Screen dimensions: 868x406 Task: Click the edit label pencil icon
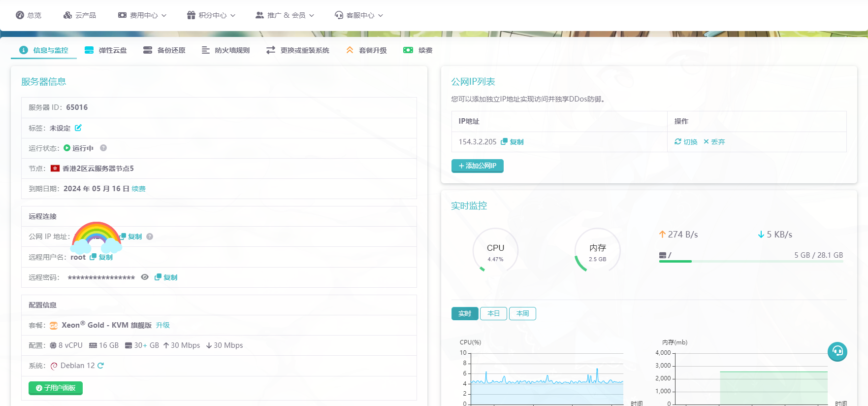78,128
